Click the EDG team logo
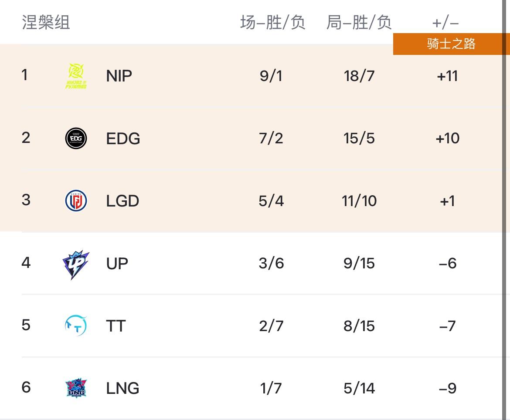Image resolution: width=510 pixels, height=420 pixels. point(76,139)
